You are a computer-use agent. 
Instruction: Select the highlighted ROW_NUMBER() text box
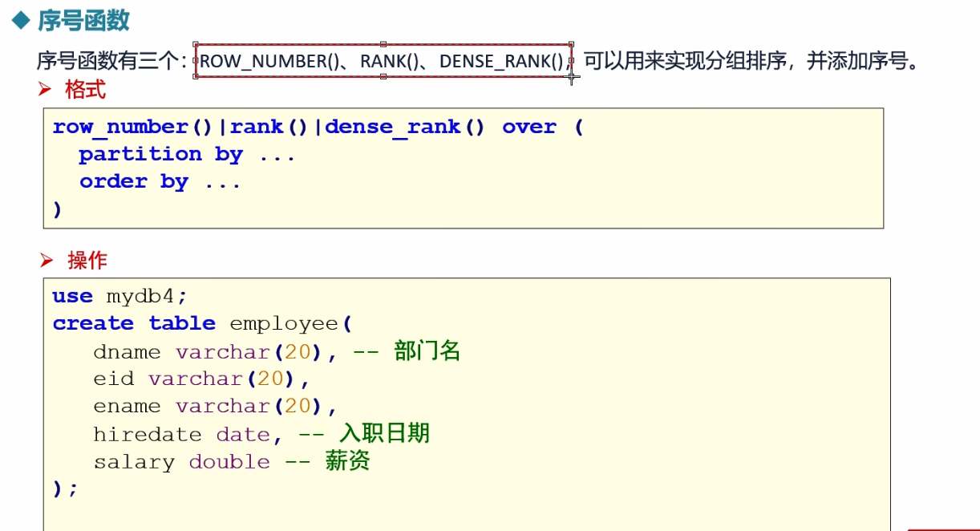[x=382, y=62]
